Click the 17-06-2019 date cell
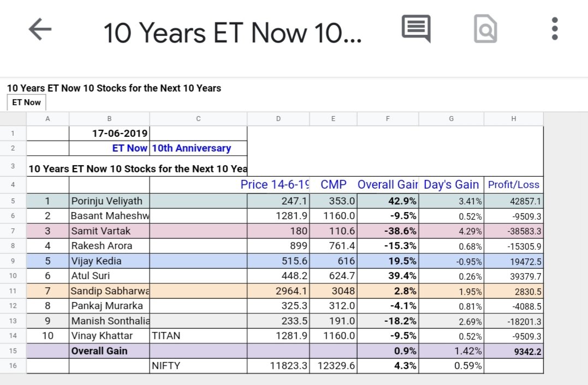588x385 pixels. pos(109,133)
